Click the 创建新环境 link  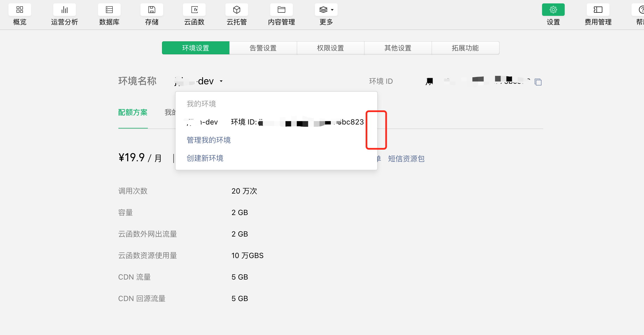[x=205, y=158]
